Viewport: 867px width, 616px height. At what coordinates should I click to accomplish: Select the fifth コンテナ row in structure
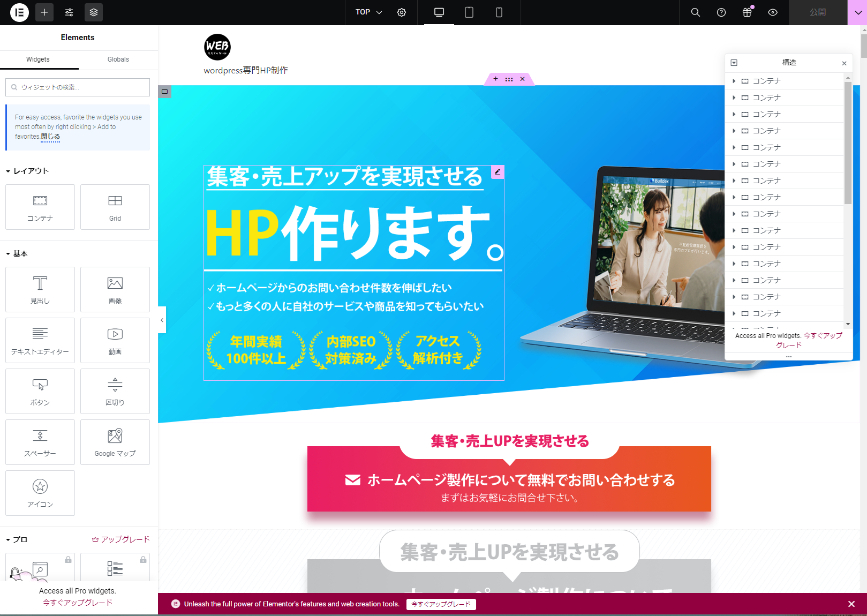click(x=785, y=148)
